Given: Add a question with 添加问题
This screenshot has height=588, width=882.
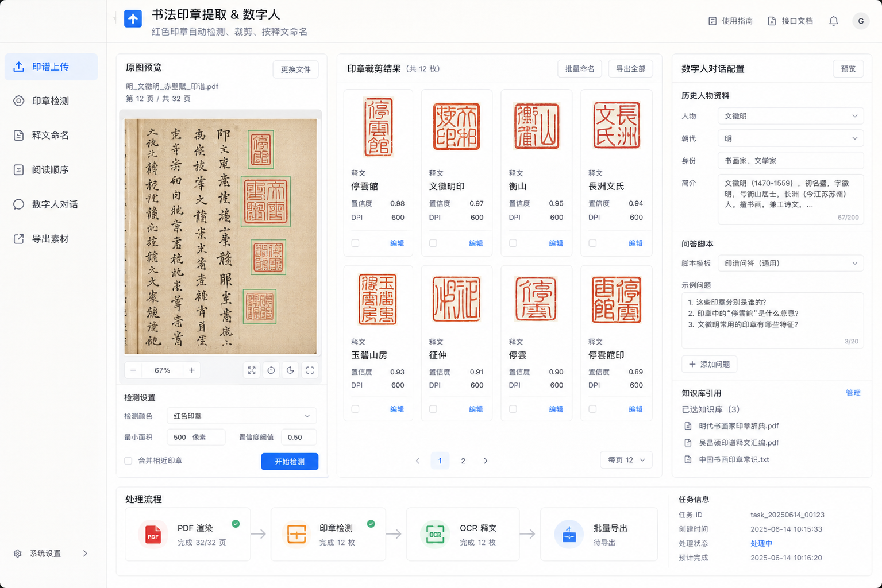Looking at the screenshot, I should (x=710, y=364).
